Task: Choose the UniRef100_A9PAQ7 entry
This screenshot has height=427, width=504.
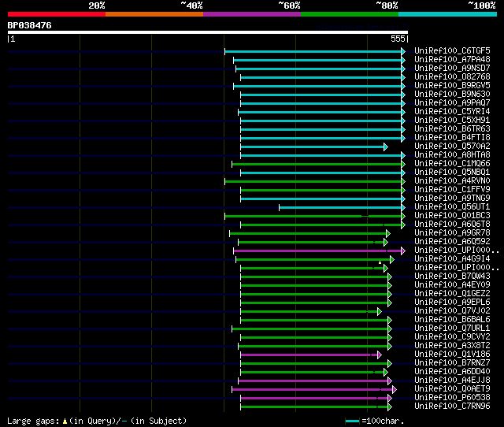Action: [x=452, y=103]
